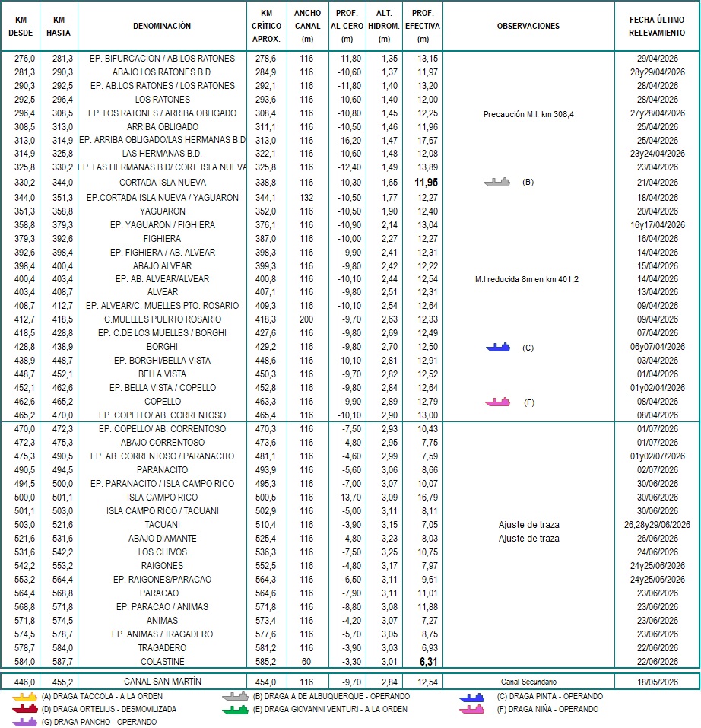
Task: Click the 'Canal Secundario' observation
Action: (x=529, y=682)
